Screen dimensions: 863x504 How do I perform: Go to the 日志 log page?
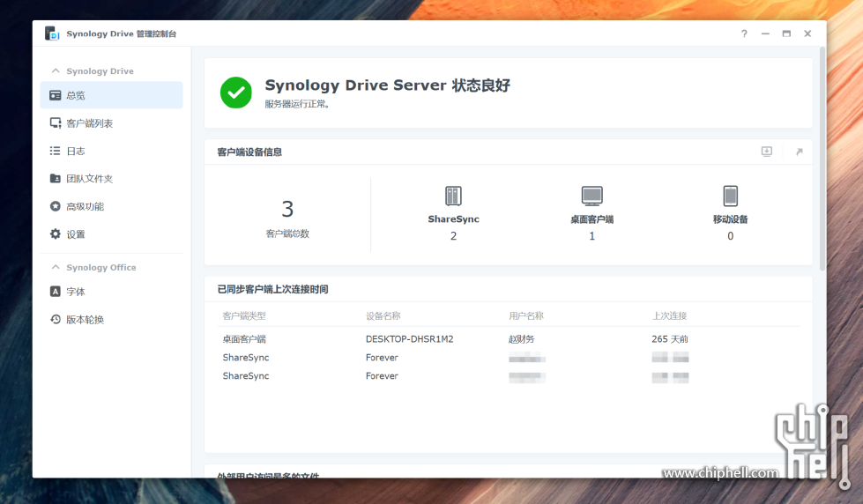tap(111, 151)
